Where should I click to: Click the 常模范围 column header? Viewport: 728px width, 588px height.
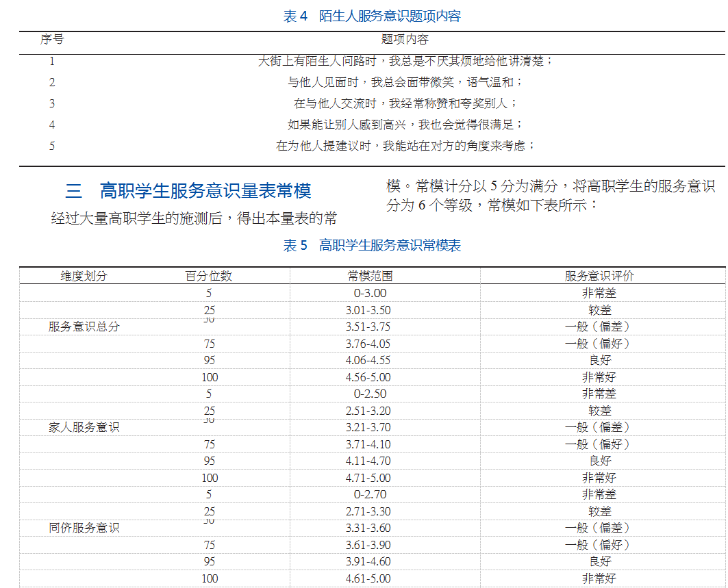coord(371,276)
